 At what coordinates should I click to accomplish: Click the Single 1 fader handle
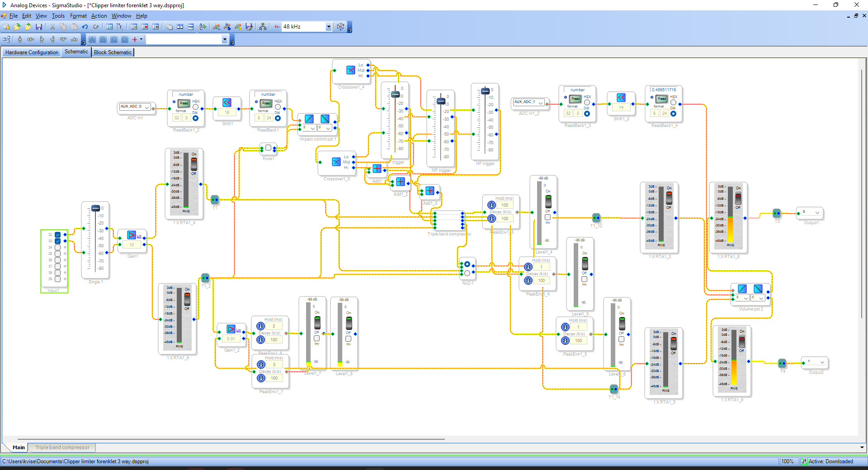[95, 208]
